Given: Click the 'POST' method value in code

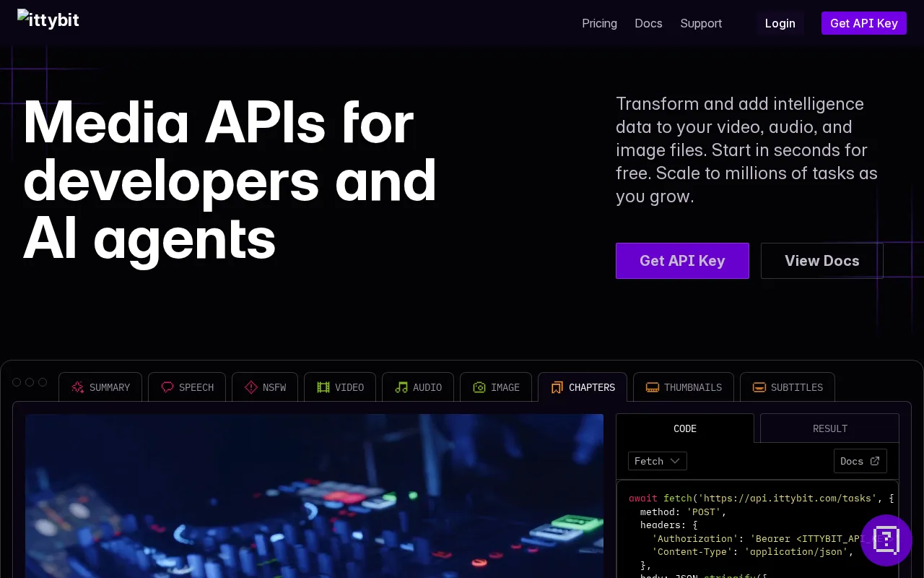Looking at the screenshot, I should 704,512.
